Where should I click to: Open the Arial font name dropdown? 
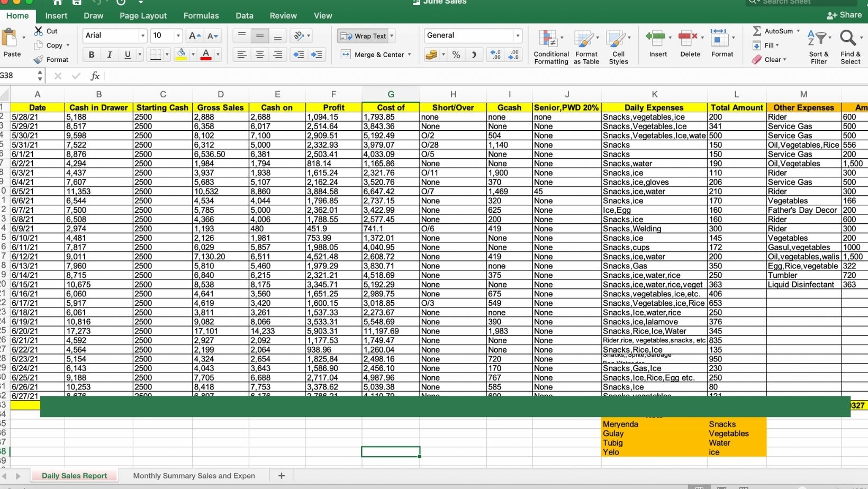(142, 35)
